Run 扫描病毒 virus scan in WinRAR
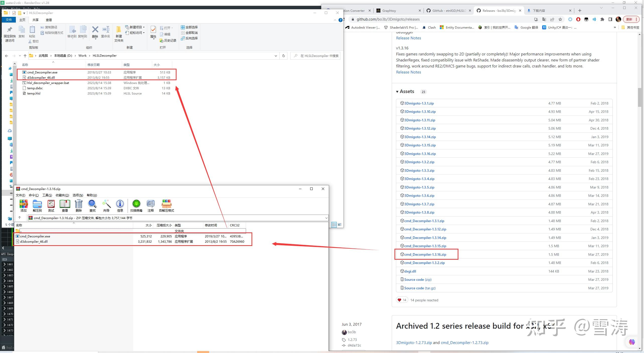Screen dimensions: 644x353 point(136,206)
